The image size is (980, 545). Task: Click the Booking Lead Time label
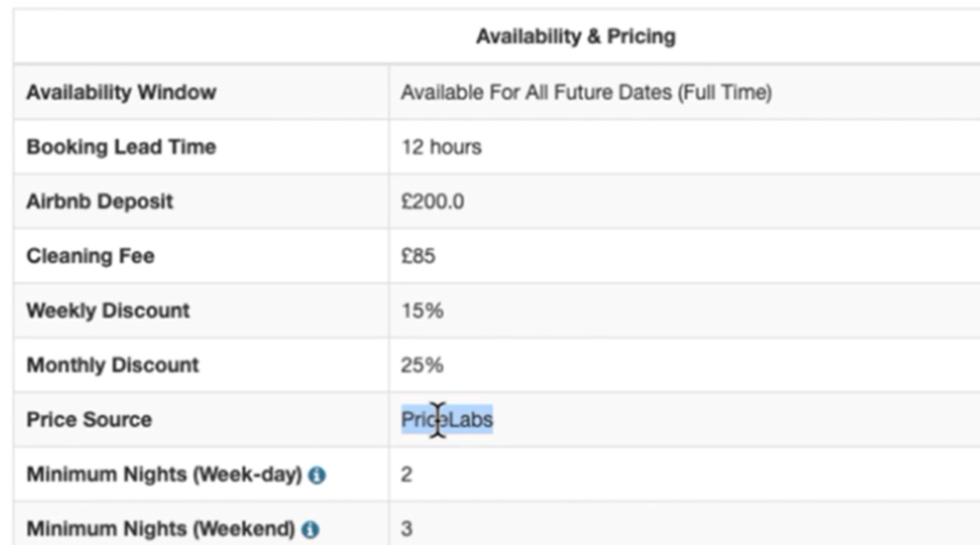click(x=121, y=147)
